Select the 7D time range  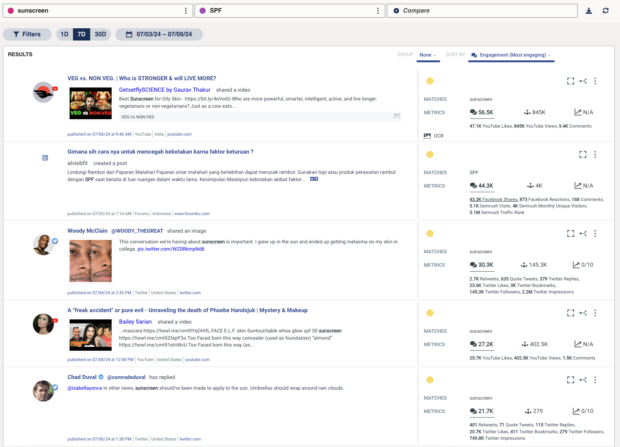click(x=81, y=34)
